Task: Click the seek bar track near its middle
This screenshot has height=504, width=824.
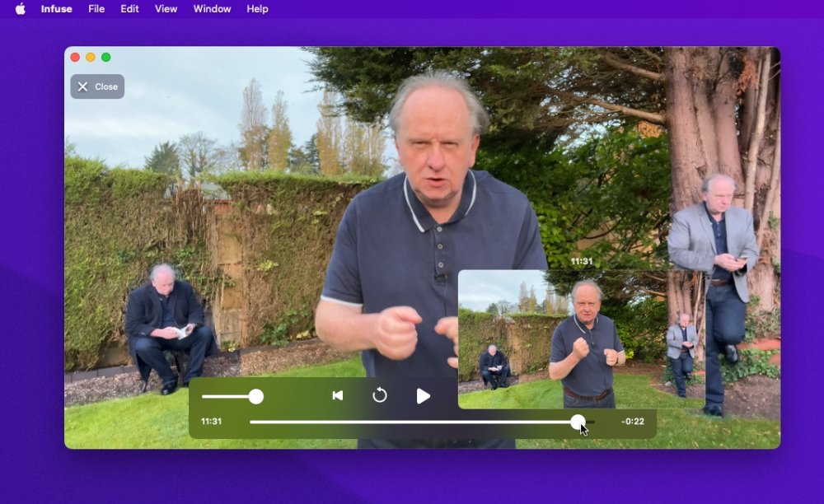Action: [x=422, y=422]
